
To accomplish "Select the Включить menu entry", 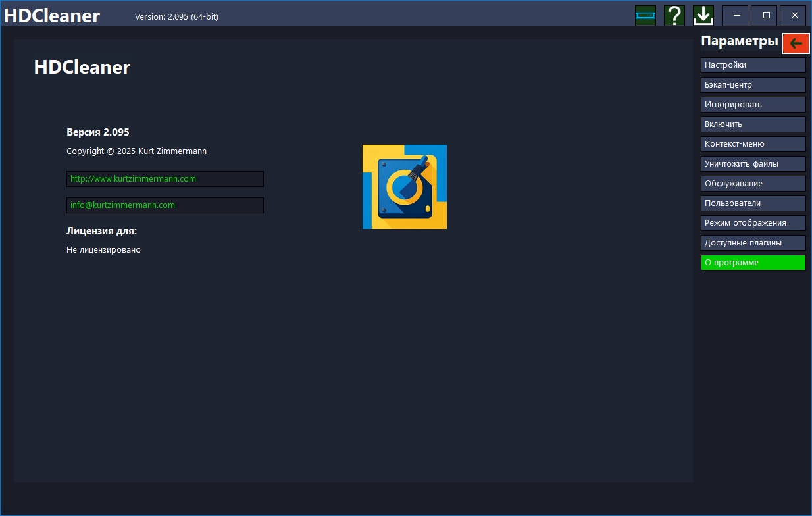I will click(753, 124).
